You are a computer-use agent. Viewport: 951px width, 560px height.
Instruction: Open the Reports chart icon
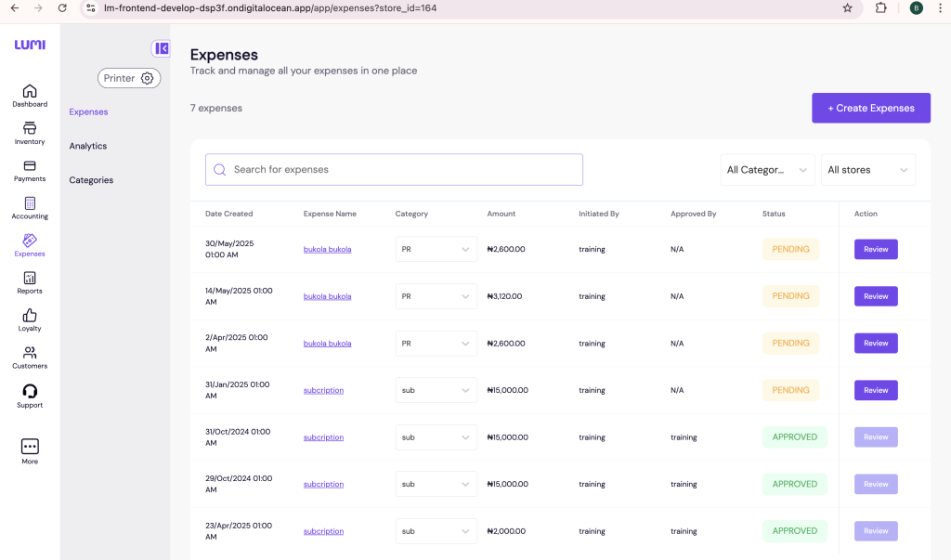[30, 278]
